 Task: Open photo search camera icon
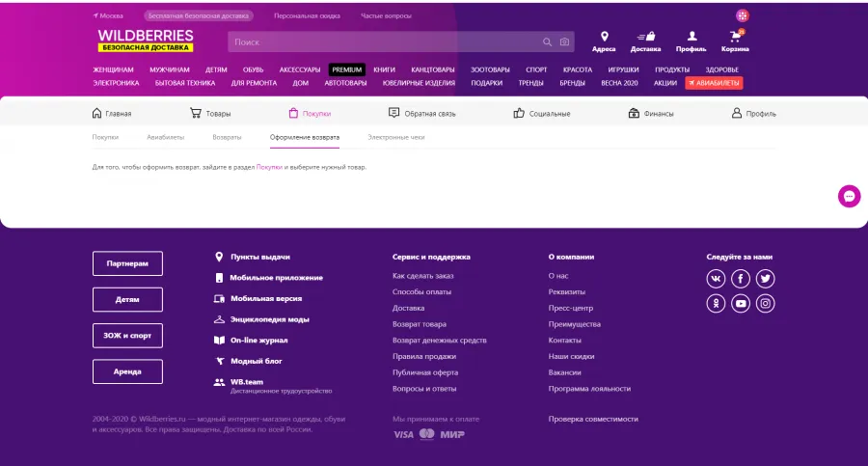[564, 42]
